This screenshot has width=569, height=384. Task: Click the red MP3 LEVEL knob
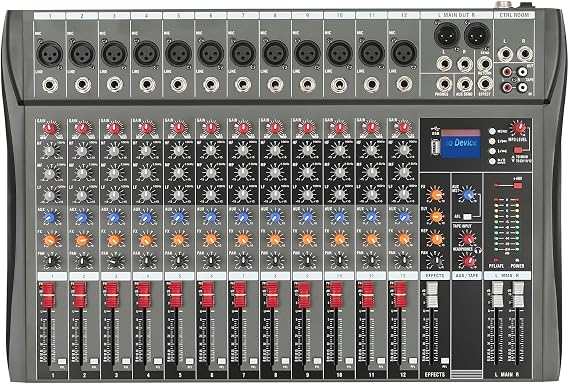tap(519, 128)
